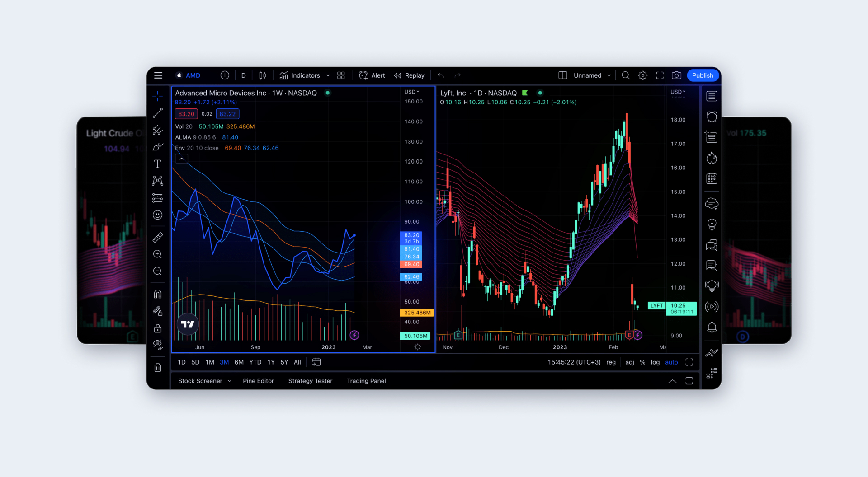Select the All date range

pyautogui.click(x=297, y=362)
